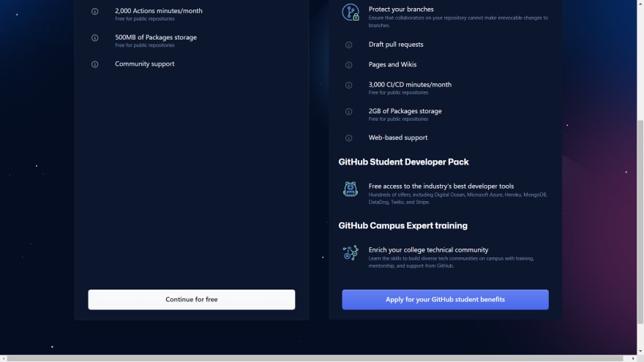Click 'Pages and Wikis' text
The height and width of the screenshot is (362, 644).
392,64
